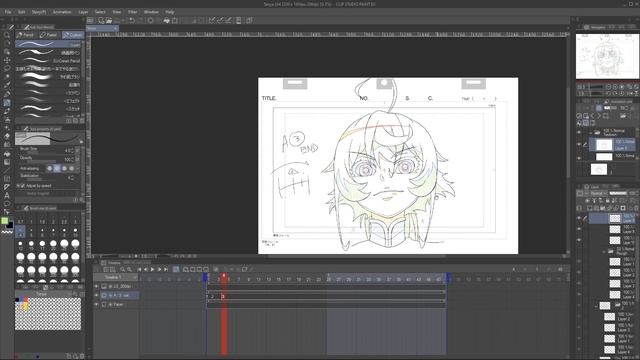This screenshot has height=360, width=640.
Task: Select the transparent color swatch
Action: click(7, 232)
